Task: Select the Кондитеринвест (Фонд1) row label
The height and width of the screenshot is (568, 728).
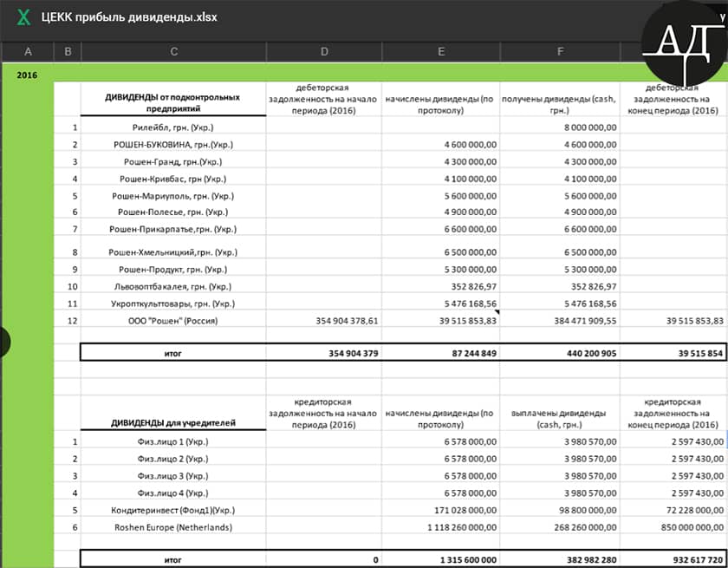Action: coord(173,510)
